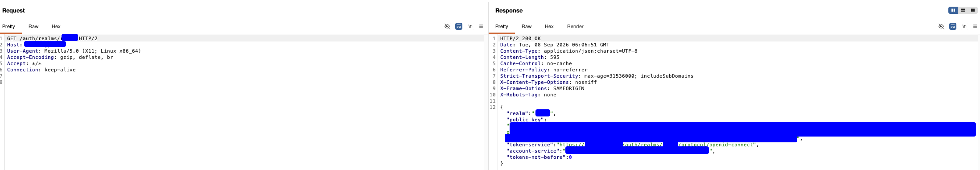The height and width of the screenshot is (170, 980).
Task: Switch Request panel to Hex tab
Action: pos(56,26)
